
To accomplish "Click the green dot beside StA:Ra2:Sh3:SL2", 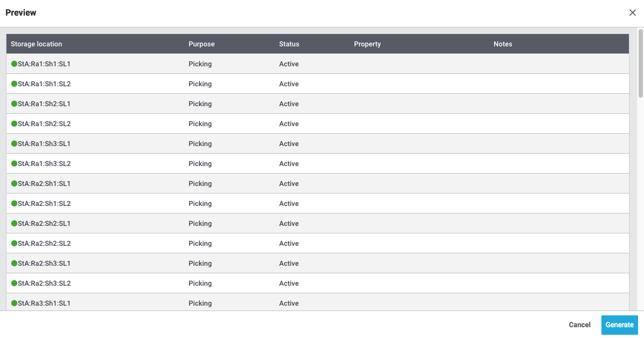I will click(14, 284).
